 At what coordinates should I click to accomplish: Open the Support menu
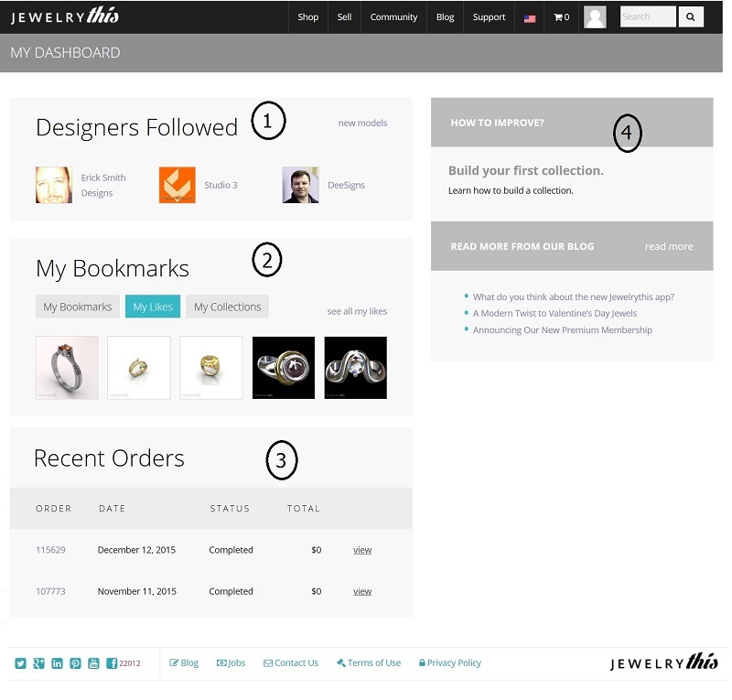point(489,17)
